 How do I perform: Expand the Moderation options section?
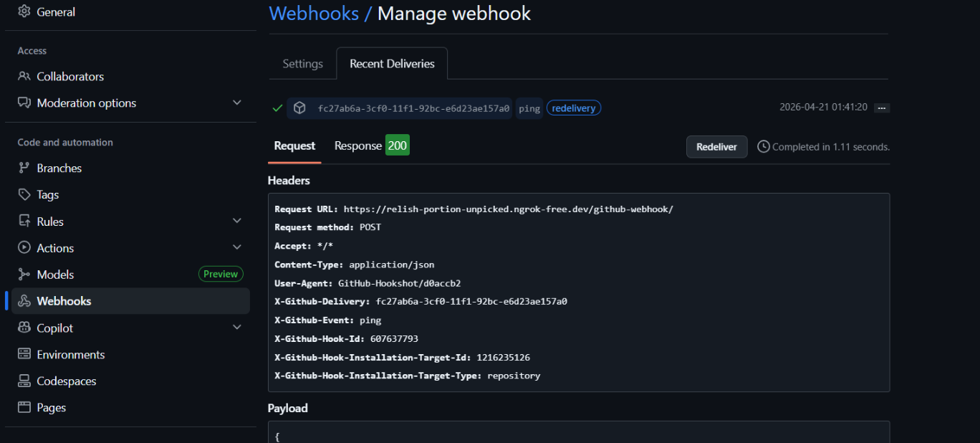click(237, 103)
